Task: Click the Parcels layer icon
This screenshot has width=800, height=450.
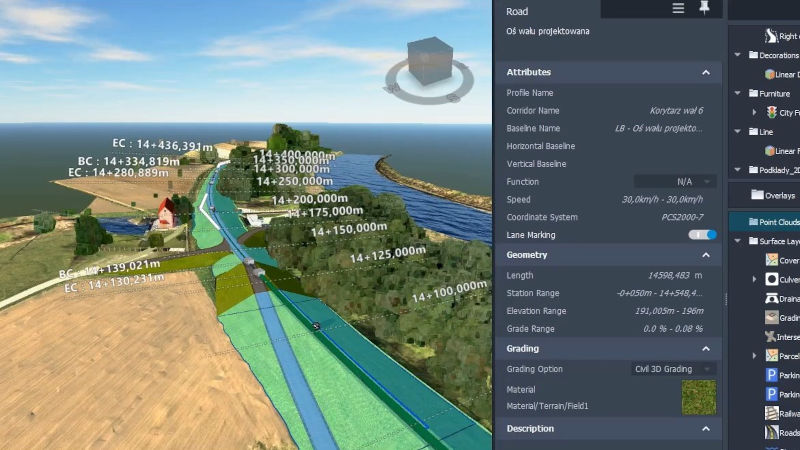Action: coord(772,356)
